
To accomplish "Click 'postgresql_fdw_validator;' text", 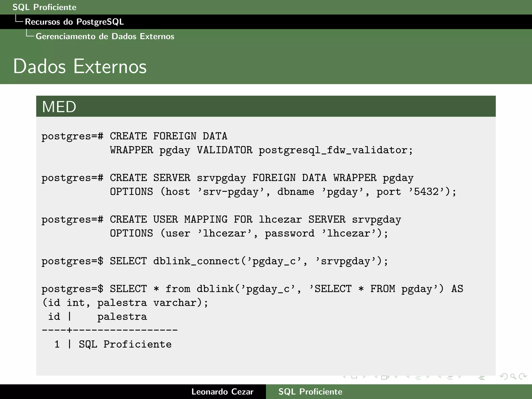I will pos(336,150).
